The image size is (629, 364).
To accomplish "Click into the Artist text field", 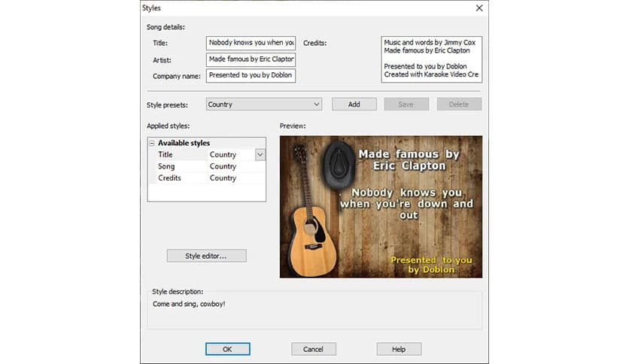I will click(x=251, y=59).
